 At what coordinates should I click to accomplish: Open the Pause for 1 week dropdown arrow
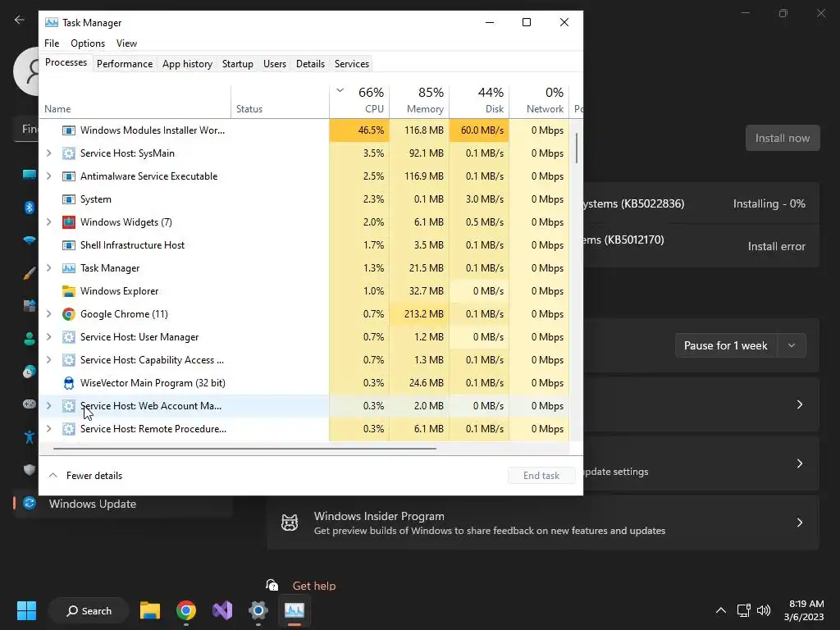[792, 345]
